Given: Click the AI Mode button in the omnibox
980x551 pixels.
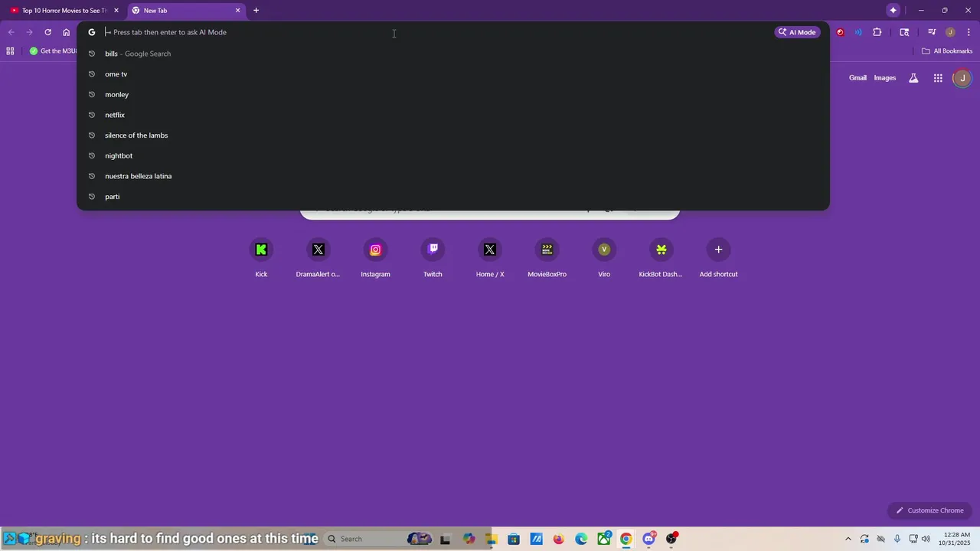Looking at the screenshot, I should (797, 32).
